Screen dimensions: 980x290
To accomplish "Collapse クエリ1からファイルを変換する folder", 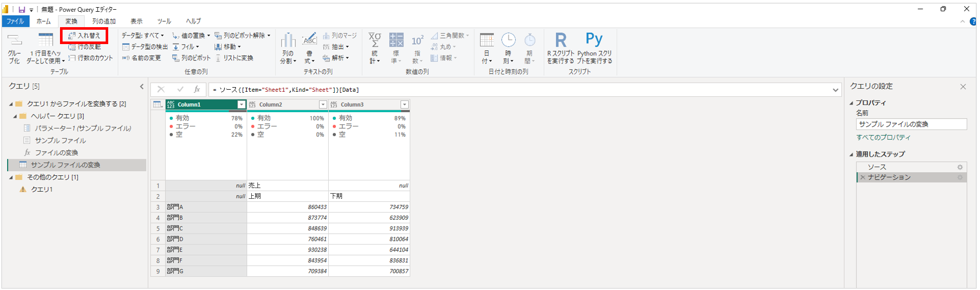I will (11, 104).
